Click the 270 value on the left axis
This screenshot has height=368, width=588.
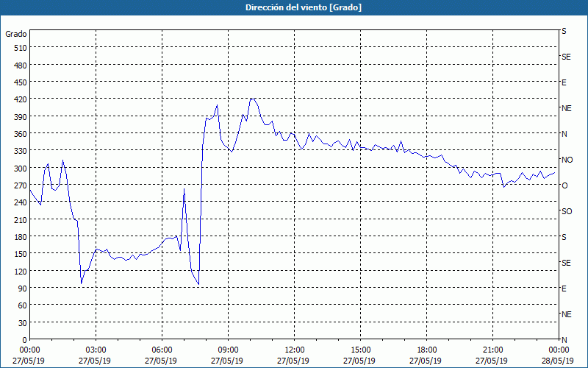pyautogui.click(x=21, y=185)
